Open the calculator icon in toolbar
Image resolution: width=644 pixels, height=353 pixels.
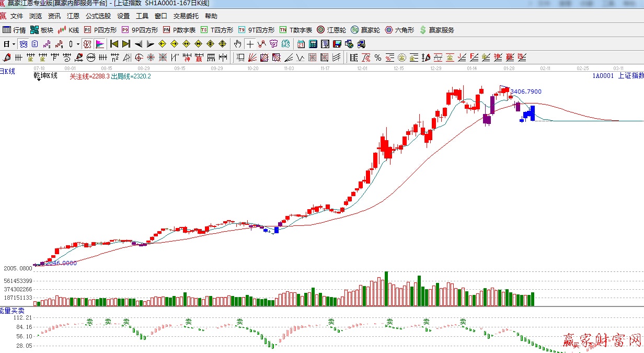pos(313,44)
